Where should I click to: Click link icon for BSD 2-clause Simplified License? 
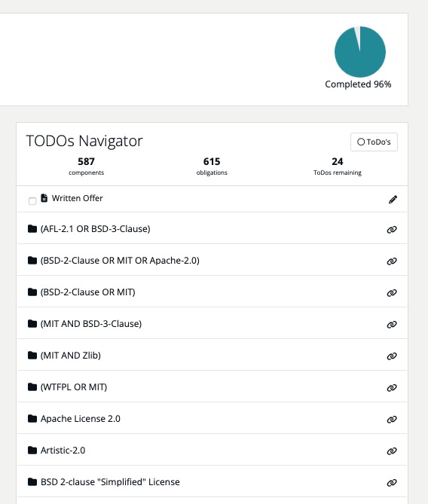click(x=392, y=483)
